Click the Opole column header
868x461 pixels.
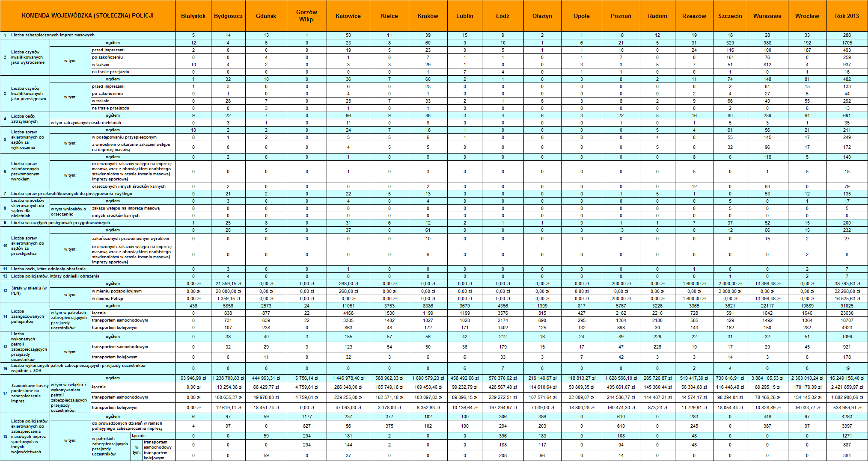(x=582, y=16)
